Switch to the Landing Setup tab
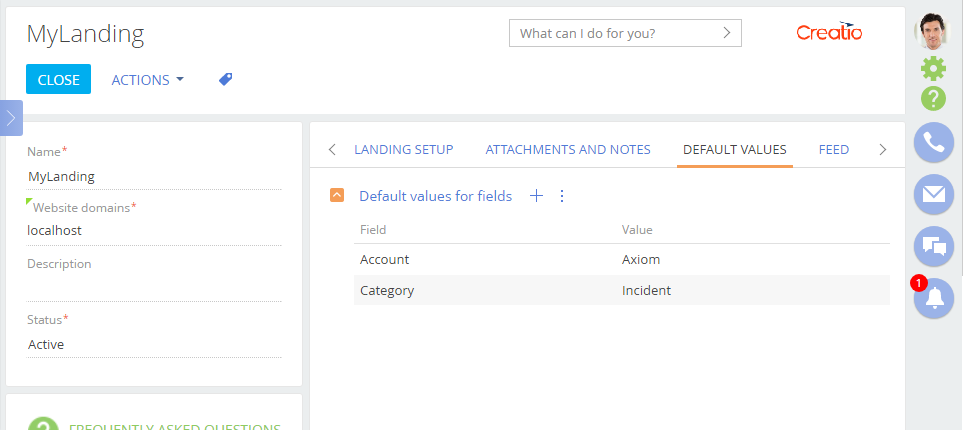The height and width of the screenshot is (430, 963). tap(404, 149)
